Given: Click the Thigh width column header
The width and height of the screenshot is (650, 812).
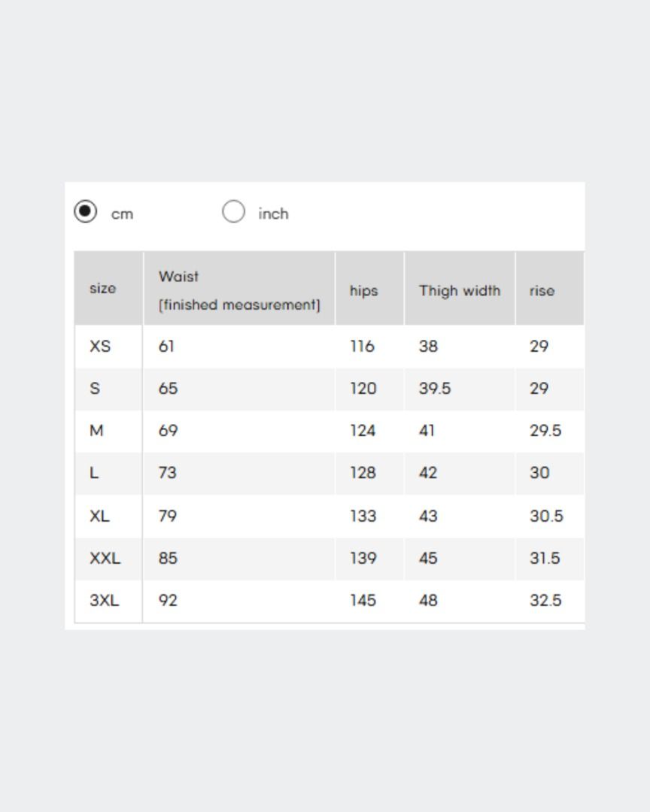Looking at the screenshot, I should pyautogui.click(x=460, y=289).
